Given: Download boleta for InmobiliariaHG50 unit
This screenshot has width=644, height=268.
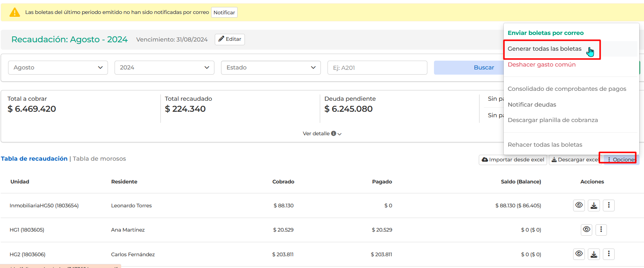Looking at the screenshot, I should click(594, 205).
